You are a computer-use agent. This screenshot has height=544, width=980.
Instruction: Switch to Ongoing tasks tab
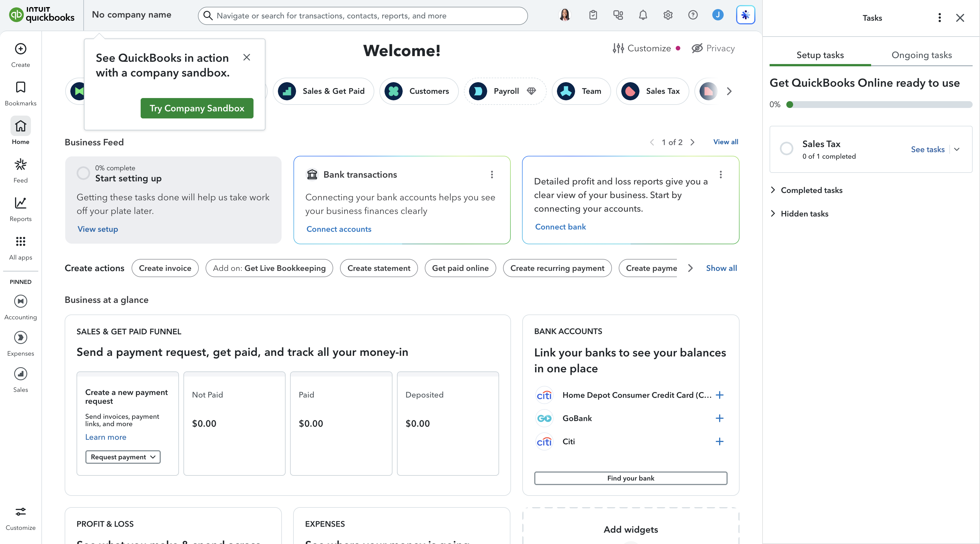click(922, 56)
